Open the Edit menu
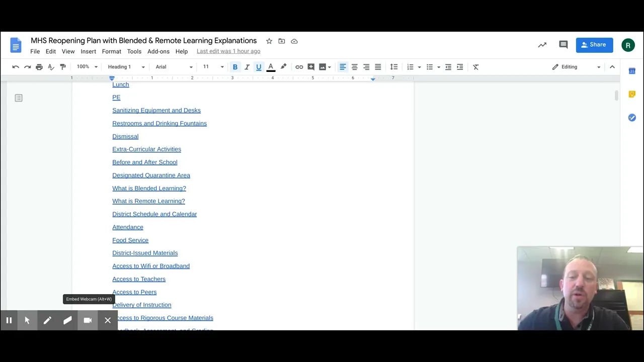The width and height of the screenshot is (644, 362). [x=51, y=51]
